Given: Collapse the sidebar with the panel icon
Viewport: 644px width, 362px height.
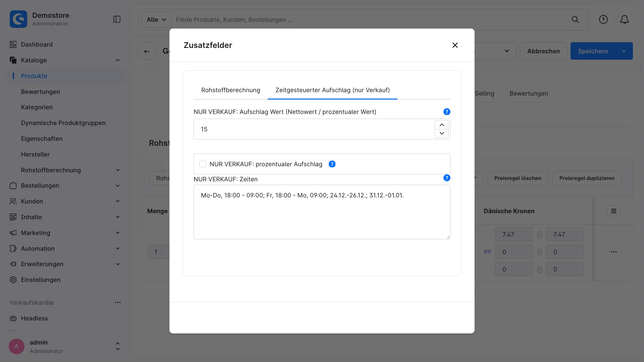Looking at the screenshot, I should tap(117, 19).
